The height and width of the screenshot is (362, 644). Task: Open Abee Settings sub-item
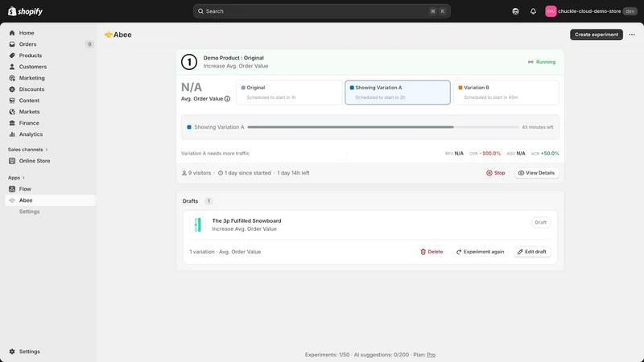(x=29, y=212)
